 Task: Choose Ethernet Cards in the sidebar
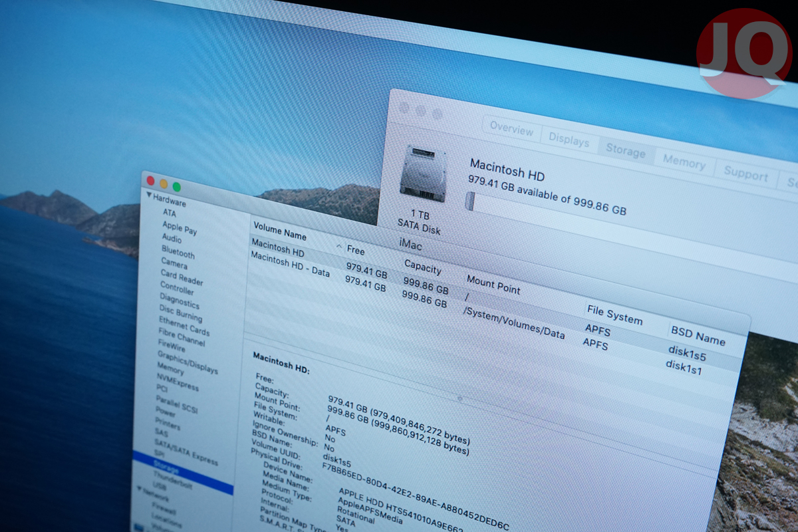tap(184, 327)
